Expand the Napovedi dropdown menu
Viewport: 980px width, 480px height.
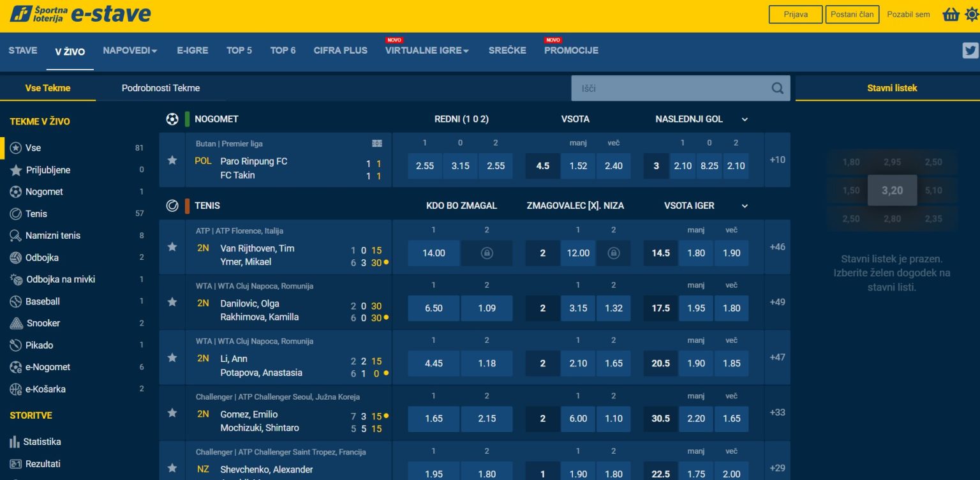click(x=130, y=50)
